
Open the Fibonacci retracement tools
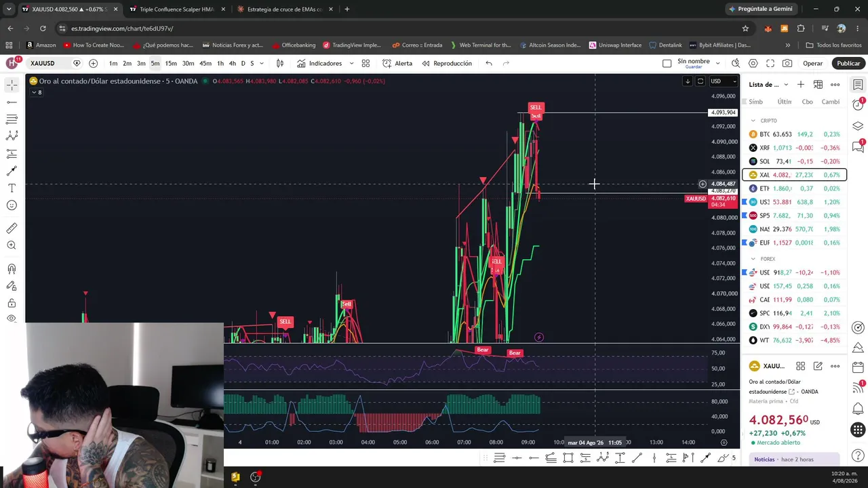point(12,119)
